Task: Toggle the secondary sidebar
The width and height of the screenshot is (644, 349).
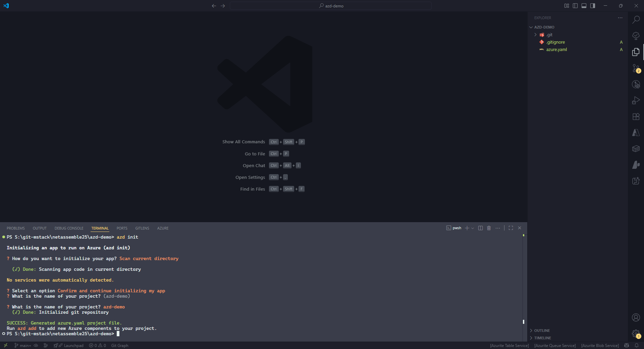Action: (593, 6)
